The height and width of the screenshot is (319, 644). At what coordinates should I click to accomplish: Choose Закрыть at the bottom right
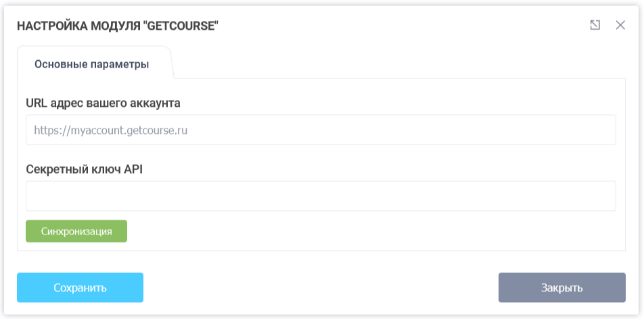pyautogui.click(x=561, y=287)
